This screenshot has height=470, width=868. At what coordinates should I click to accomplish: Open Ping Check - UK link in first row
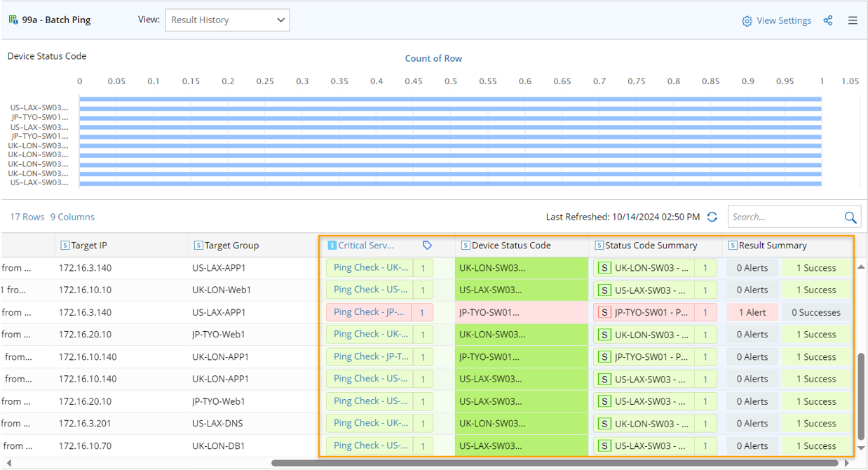click(369, 267)
